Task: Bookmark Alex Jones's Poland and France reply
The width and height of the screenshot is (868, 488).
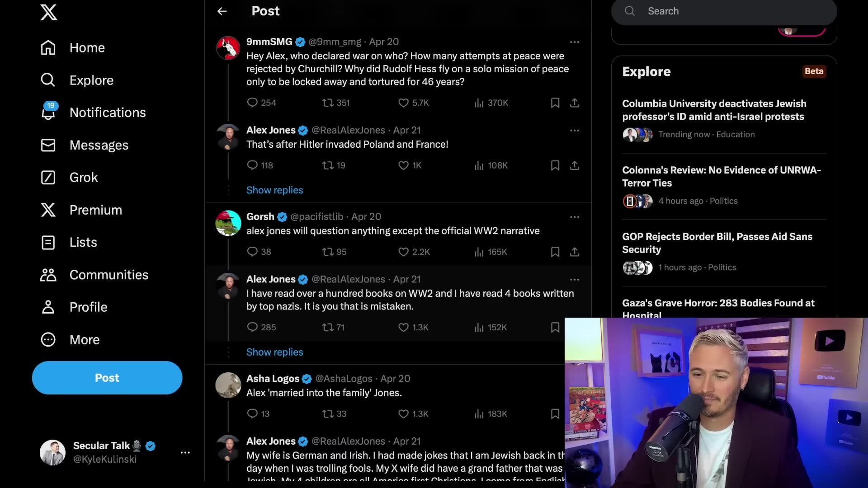Action: click(x=555, y=165)
